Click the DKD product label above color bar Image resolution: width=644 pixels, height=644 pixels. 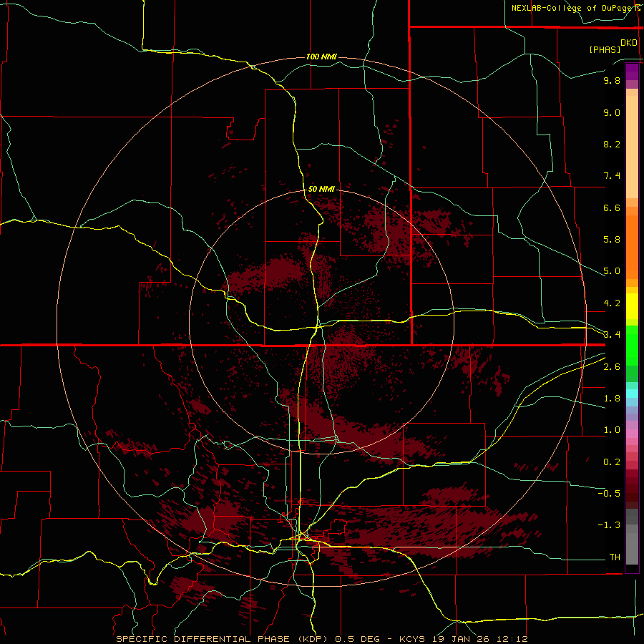pos(629,43)
